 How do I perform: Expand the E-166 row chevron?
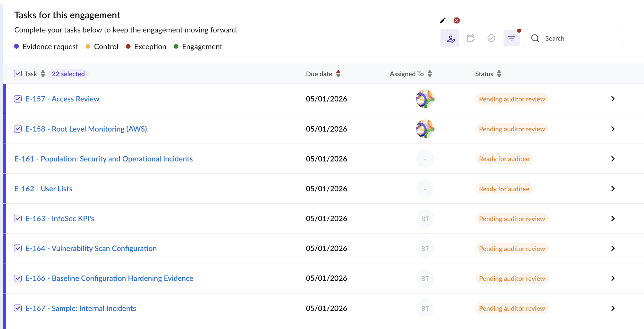pos(613,278)
